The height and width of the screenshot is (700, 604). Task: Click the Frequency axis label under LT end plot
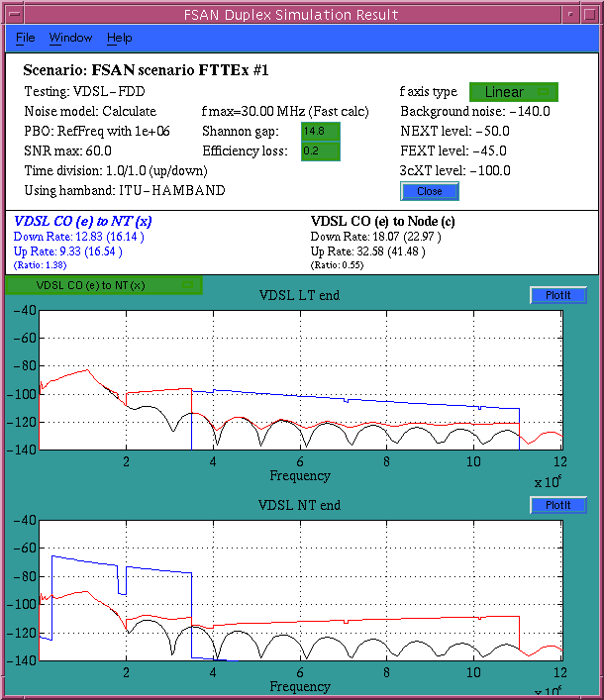300,476
